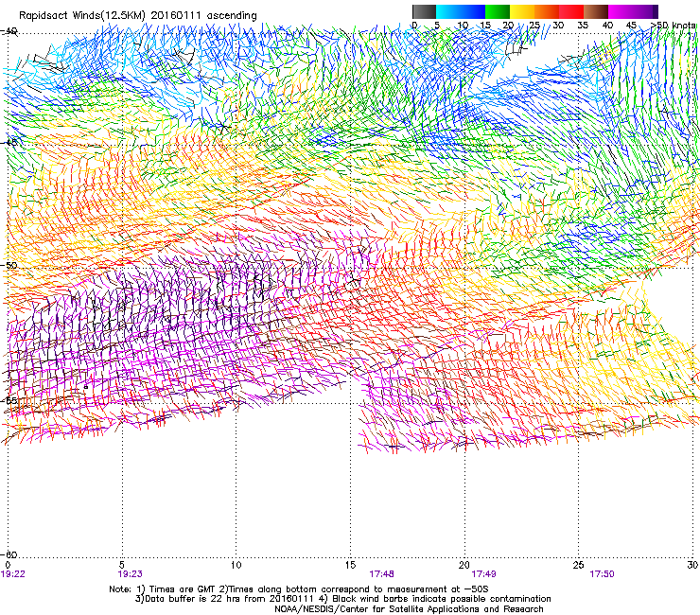The height and width of the screenshot is (615, 700).
Task: Click the gray 0-5 knots legend color
Action: pos(424,11)
